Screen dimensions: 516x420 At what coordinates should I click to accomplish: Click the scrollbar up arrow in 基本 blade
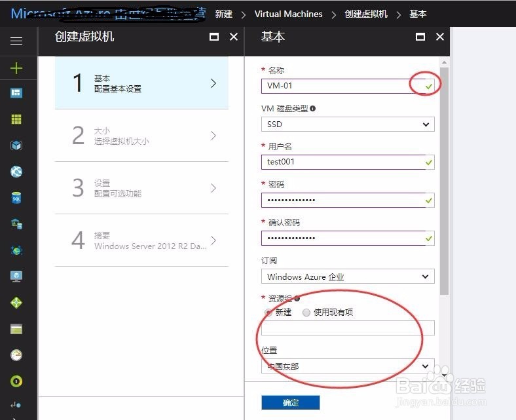coord(444,62)
